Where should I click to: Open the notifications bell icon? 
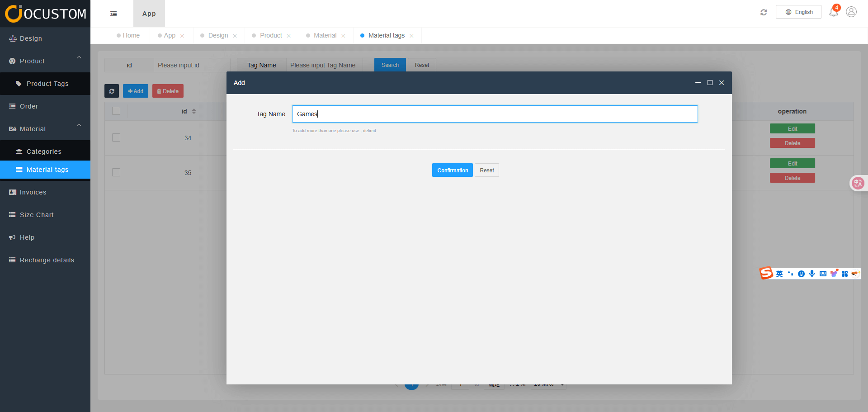[x=833, y=12]
